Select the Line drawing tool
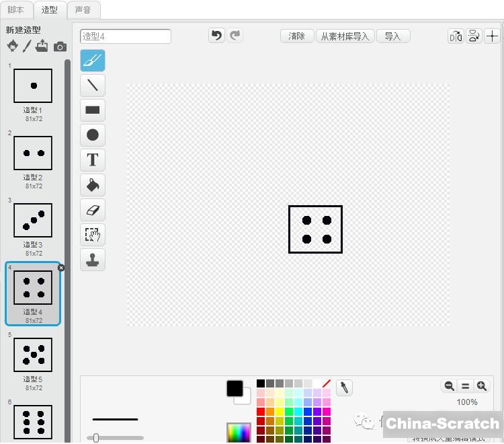Viewport: 504px width, 444px height. tap(93, 85)
